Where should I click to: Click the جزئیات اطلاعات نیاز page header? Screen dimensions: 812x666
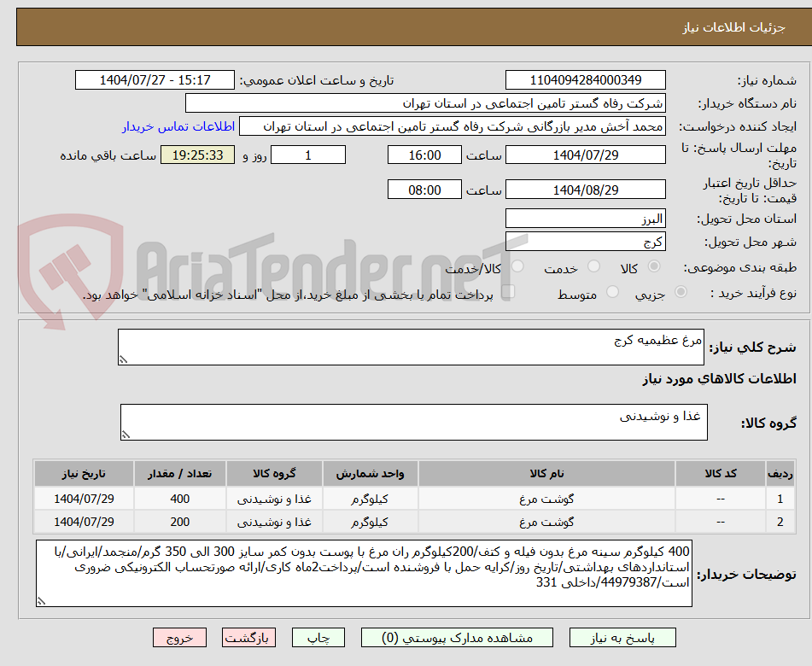tap(733, 27)
